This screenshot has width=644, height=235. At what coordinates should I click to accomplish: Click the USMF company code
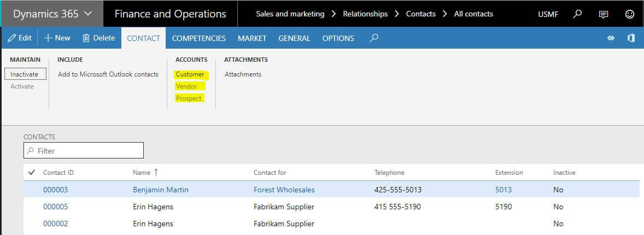548,14
